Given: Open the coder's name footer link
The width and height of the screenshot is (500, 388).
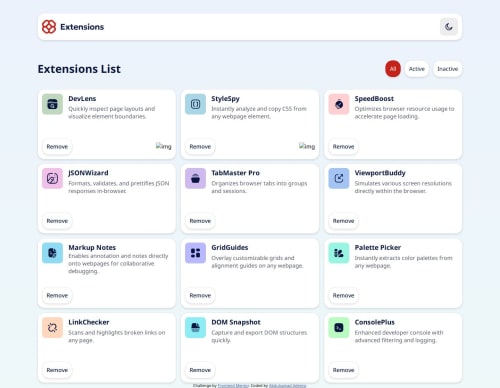Looking at the screenshot, I should point(288,386).
